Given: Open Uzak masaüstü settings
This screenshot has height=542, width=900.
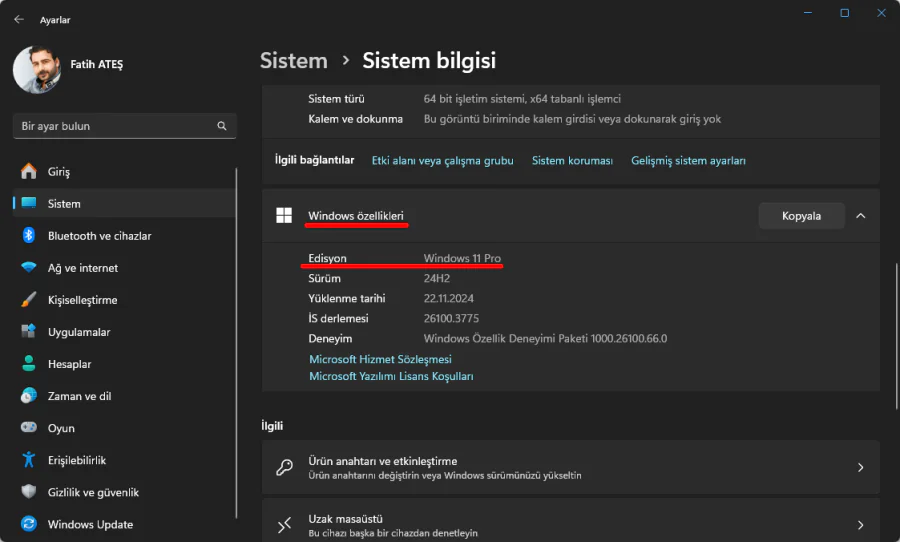Looking at the screenshot, I should (x=571, y=520).
